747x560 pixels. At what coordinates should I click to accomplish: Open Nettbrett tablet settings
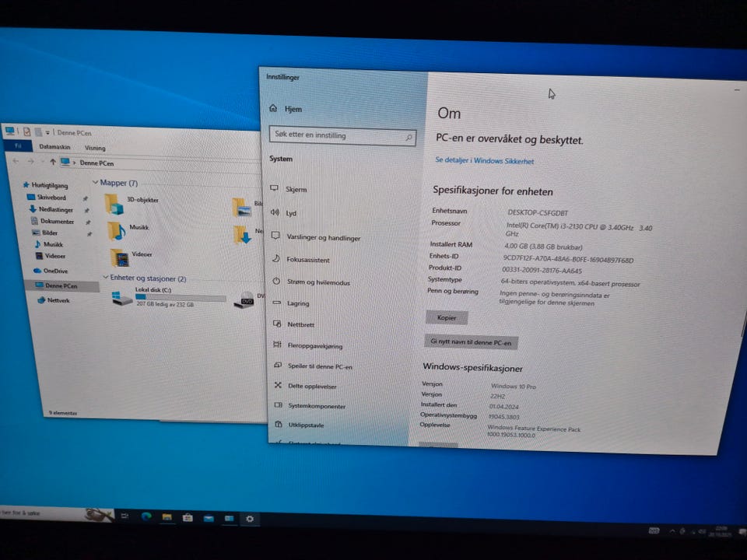294,324
